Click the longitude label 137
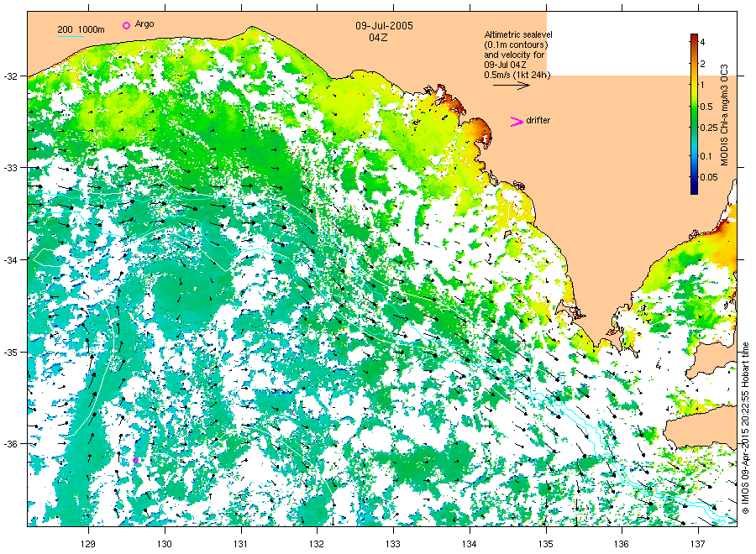This screenshot has width=756, height=554. click(x=698, y=545)
